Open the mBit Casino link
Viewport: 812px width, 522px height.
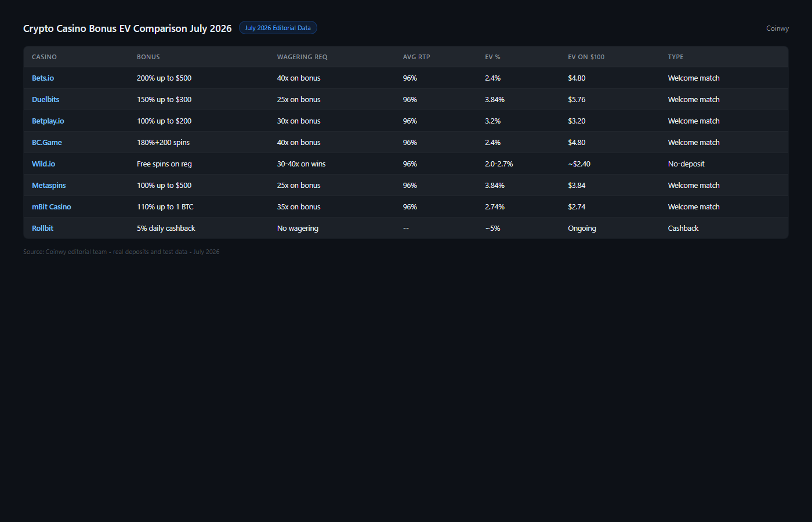point(52,207)
